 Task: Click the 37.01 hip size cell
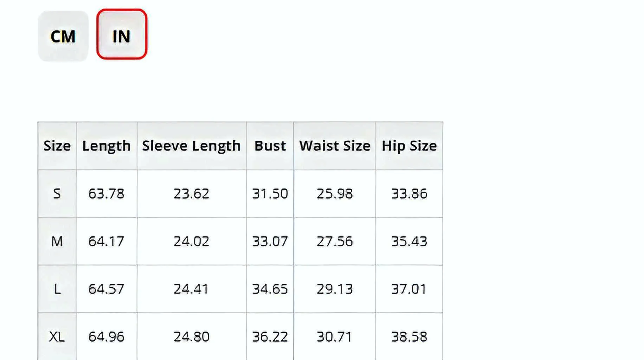[409, 289]
